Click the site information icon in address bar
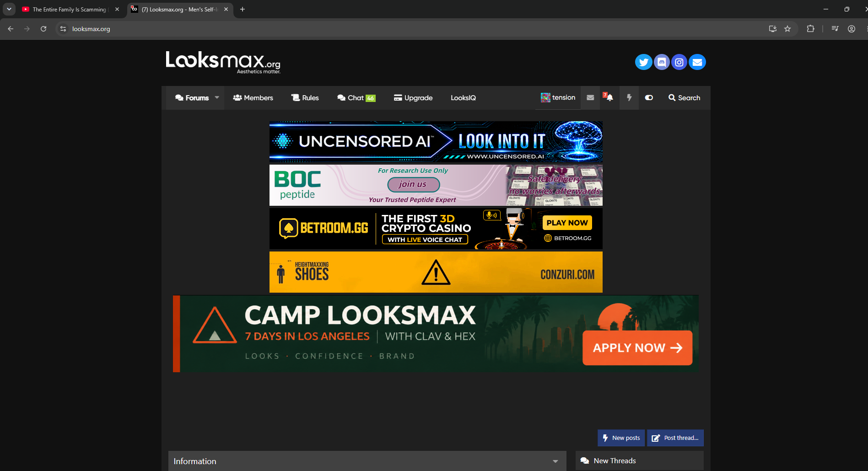This screenshot has width=868, height=471. coord(63,29)
